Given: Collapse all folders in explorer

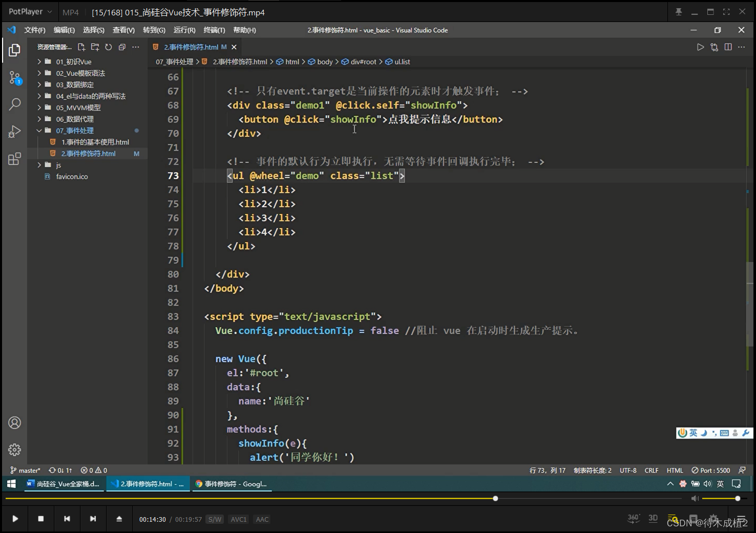Looking at the screenshot, I should pyautogui.click(x=122, y=47).
